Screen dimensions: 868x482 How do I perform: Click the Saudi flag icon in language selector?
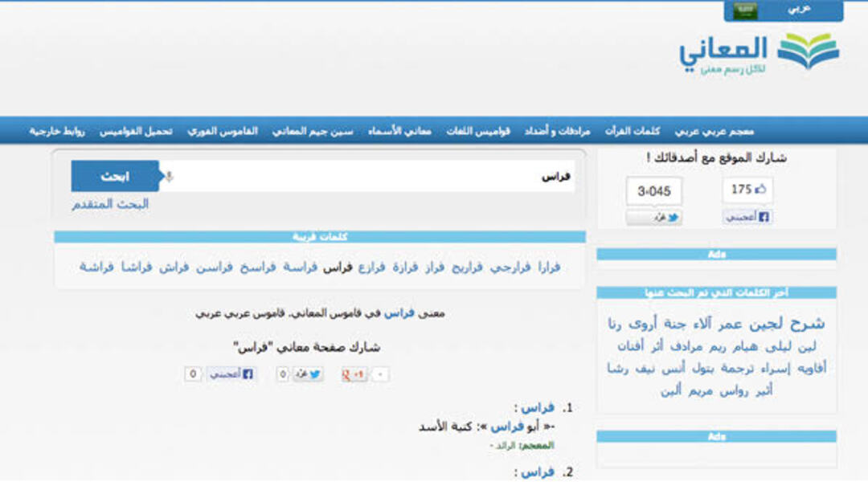click(745, 10)
